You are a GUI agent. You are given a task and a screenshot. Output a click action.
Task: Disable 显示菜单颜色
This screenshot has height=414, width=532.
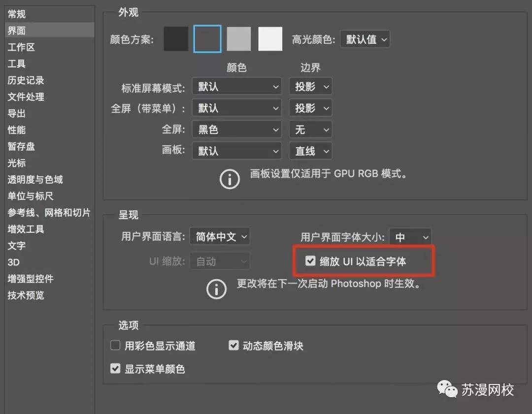coord(115,368)
